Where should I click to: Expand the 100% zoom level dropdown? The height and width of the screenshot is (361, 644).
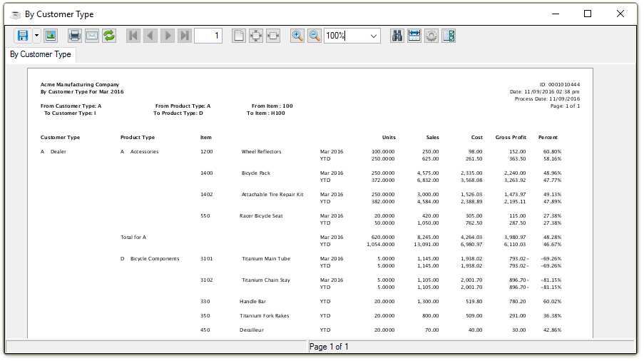pyautogui.click(x=374, y=36)
